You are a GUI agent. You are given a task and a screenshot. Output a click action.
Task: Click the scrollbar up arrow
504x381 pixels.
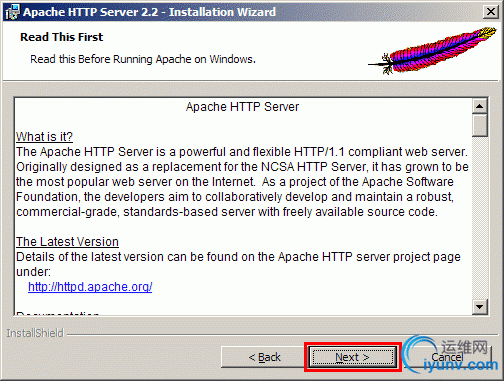click(x=480, y=106)
